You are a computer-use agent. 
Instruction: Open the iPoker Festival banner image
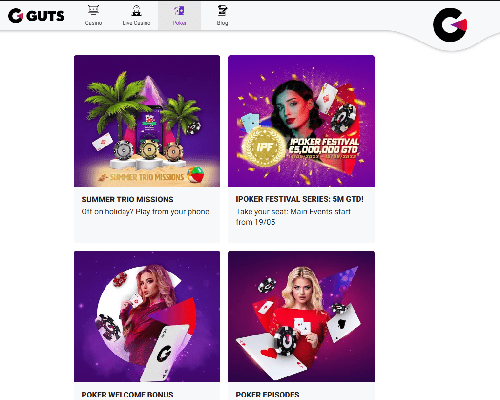pyautogui.click(x=301, y=121)
